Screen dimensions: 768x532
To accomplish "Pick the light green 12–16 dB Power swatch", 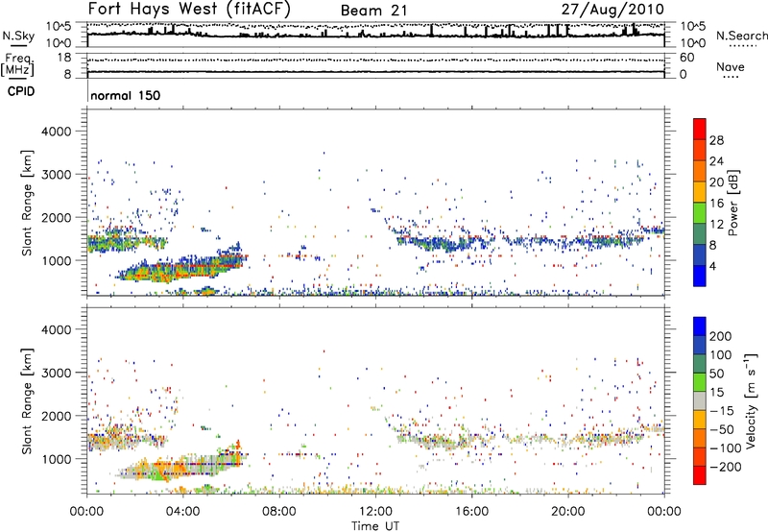I will 700,213.
